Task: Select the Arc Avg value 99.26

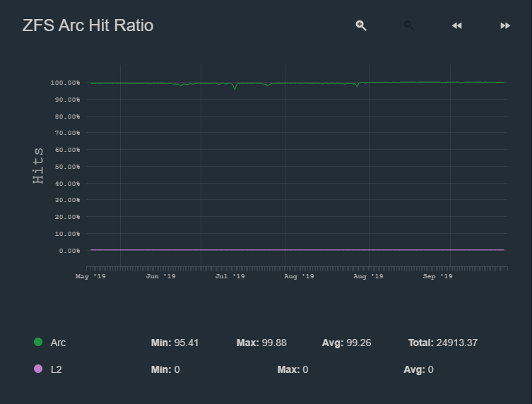Action: (359, 343)
